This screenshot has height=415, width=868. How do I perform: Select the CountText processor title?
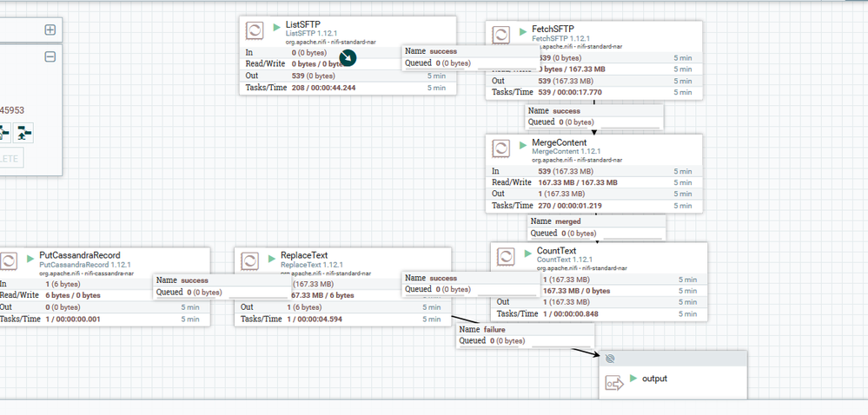(556, 251)
